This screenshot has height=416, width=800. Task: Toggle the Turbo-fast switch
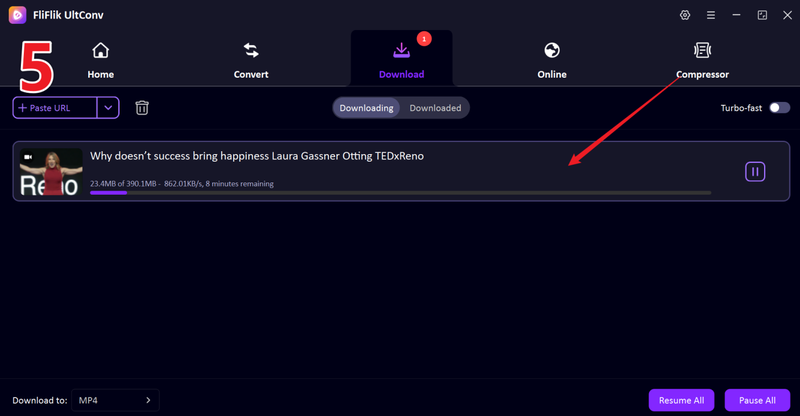[780, 108]
